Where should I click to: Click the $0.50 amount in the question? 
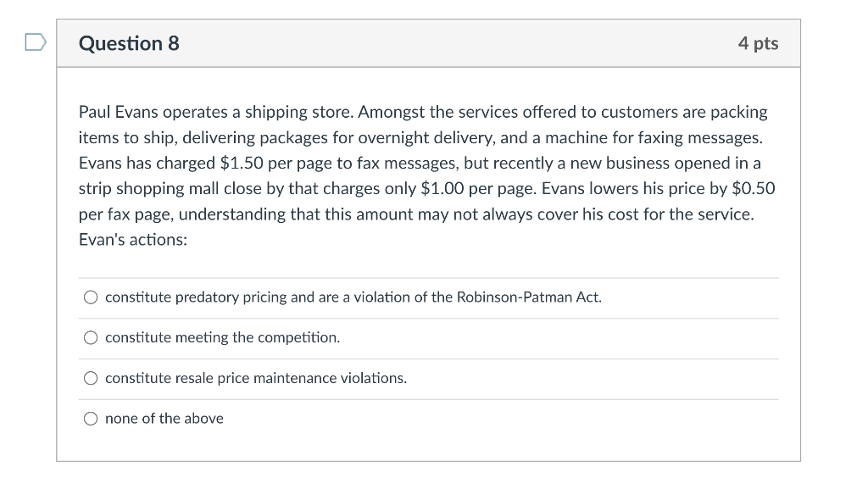pyautogui.click(x=752, y=188)
